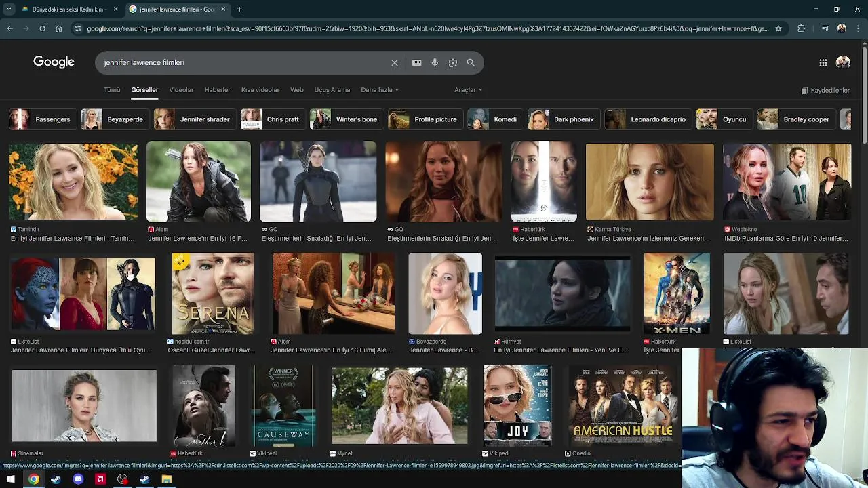This screenshot has width=868, height=488.
Task: Search by image with Google Lens icon
Action: (453, 62)
